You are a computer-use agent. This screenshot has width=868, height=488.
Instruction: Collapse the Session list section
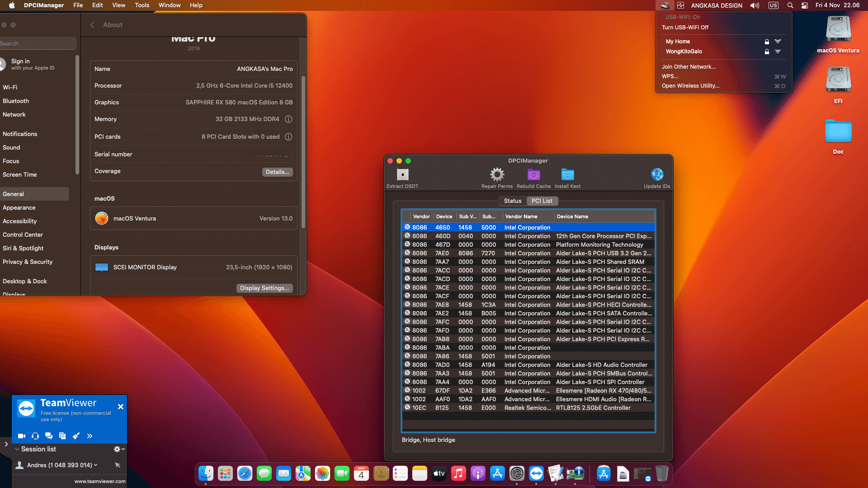tap(17, 449)
